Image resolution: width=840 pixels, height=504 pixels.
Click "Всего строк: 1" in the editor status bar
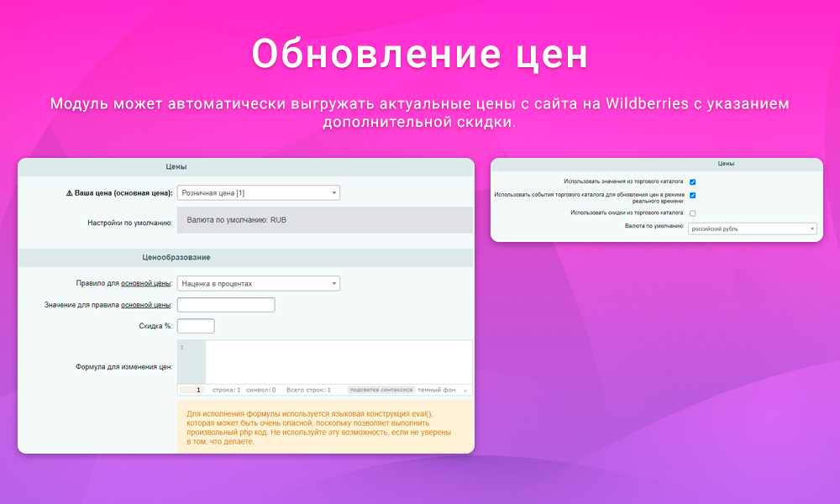[311, 390]
